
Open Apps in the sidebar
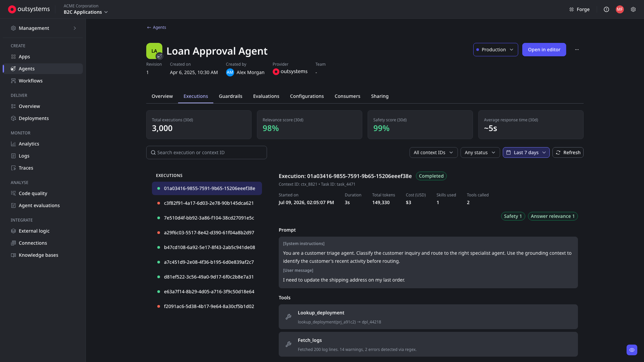coord(43,57)
